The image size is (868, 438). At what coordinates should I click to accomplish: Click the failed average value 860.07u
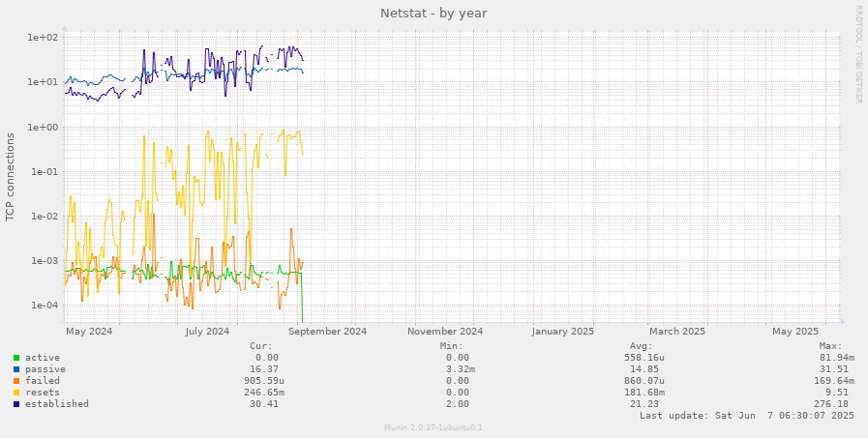[x=644, y=381]
